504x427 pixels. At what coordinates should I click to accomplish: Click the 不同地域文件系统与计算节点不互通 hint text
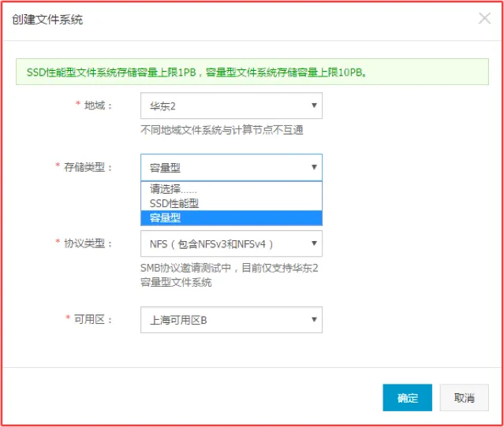(222, 130)
